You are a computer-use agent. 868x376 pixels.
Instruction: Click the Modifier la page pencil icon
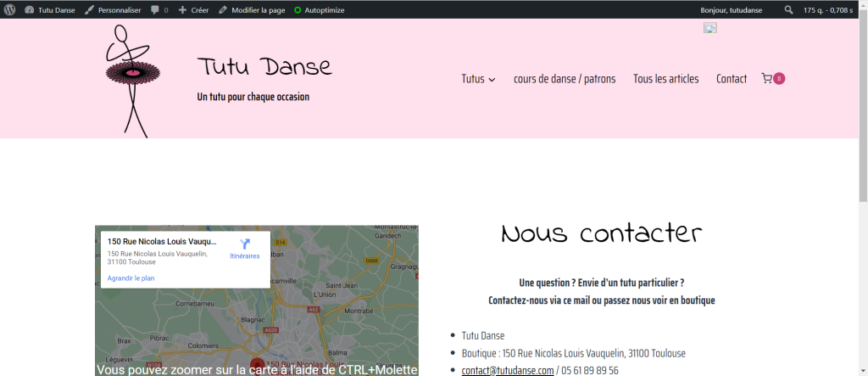[x=223, y=10]
